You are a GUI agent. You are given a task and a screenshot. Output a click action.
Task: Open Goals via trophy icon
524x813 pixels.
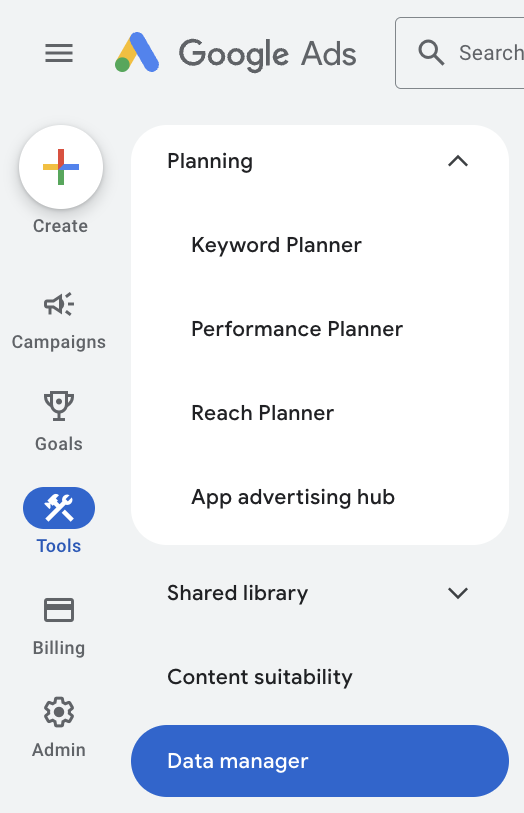[59, 405]
